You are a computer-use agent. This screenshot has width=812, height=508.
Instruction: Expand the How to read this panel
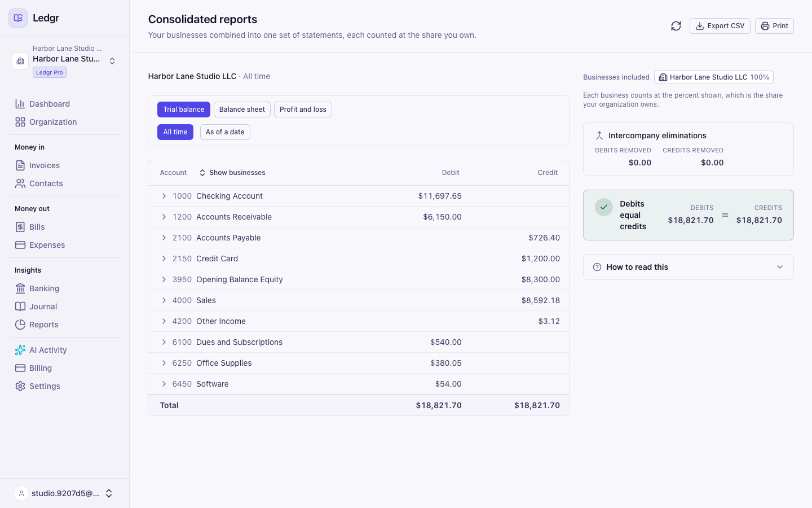point(689,267)
